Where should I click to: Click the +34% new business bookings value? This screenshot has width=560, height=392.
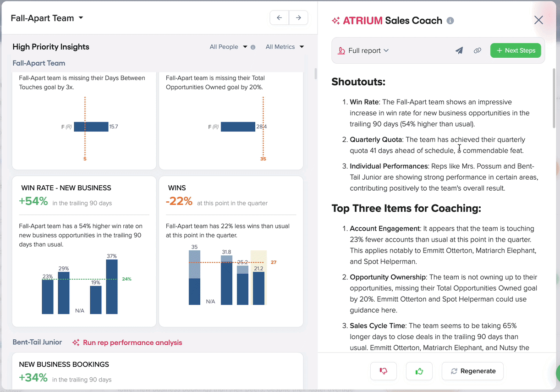tap(33, 378)
